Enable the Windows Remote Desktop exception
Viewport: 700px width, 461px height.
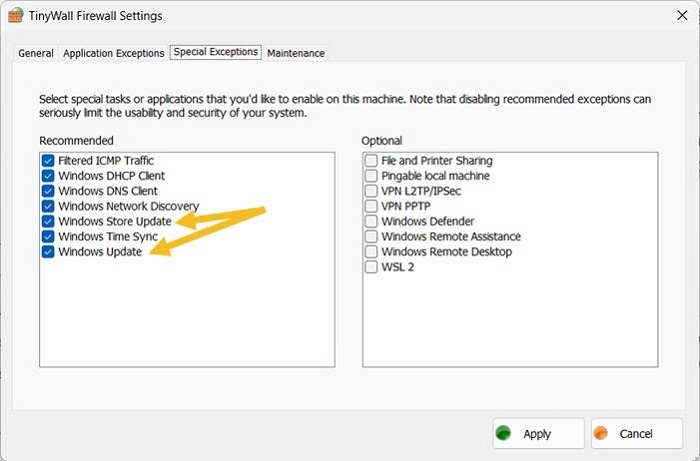click(371, 252)
